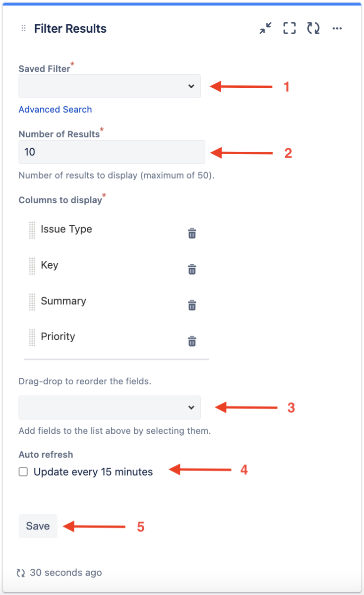The height and width of the screenshot is (595, 364).
Task: Focus the Number of Results field
Action: click(x=112, y=152)
